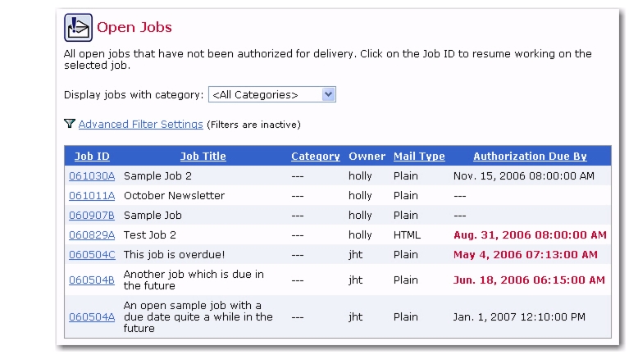Open job 060504A
Viewport: 638px width, 364px height.
92,316
